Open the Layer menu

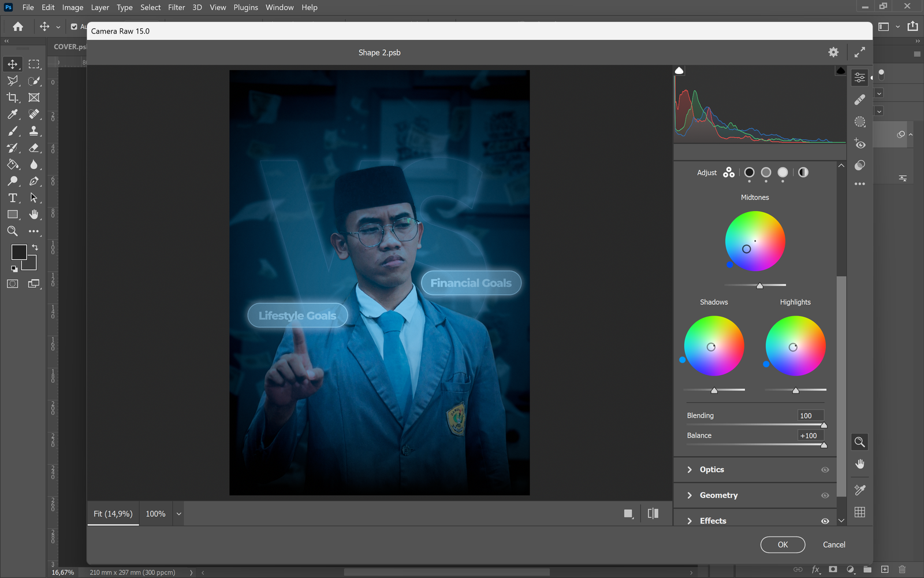pyautogui.click(x=100, y=8)
